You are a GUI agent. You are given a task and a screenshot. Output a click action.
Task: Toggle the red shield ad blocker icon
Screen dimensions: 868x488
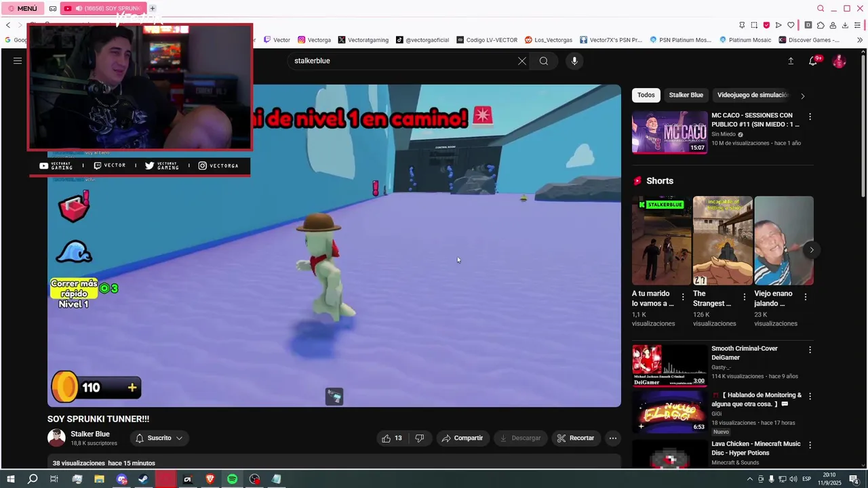766,25
